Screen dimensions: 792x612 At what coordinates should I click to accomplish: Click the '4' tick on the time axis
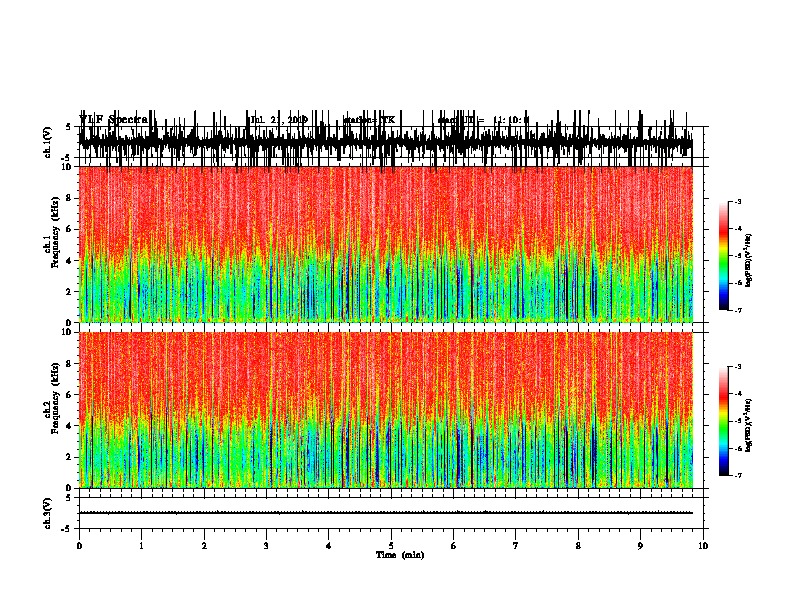(x=329, y=546)
